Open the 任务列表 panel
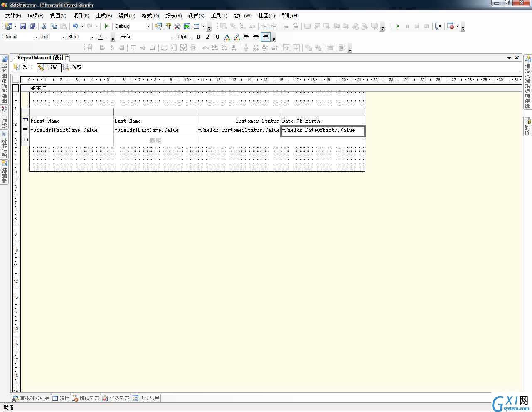 coord(116,398)
